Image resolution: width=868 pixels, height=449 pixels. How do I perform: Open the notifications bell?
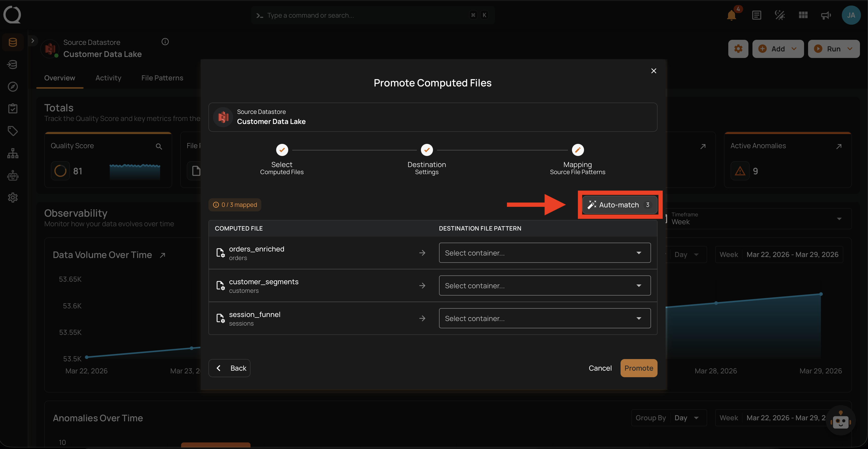731,15
